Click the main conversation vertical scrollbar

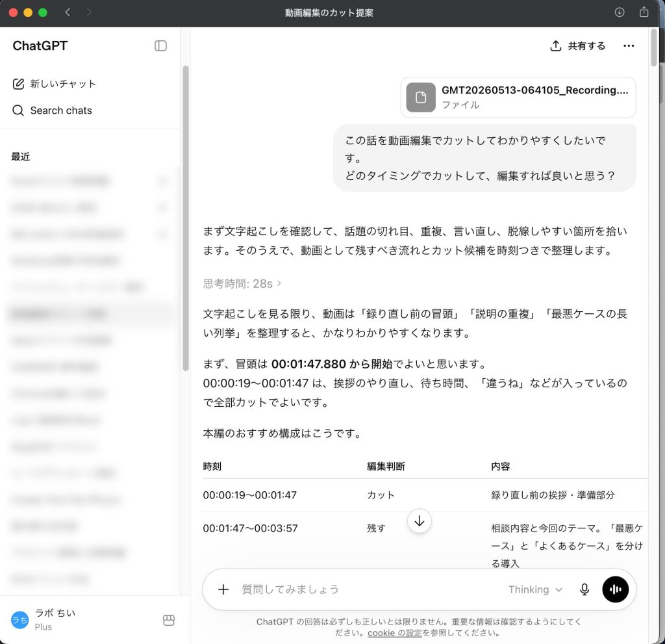click(653, 47)
